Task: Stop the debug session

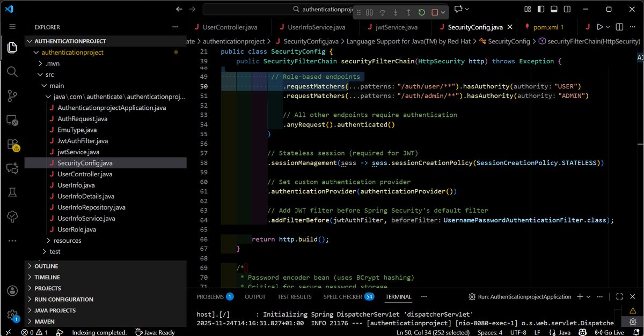Action: pos(435,12)
